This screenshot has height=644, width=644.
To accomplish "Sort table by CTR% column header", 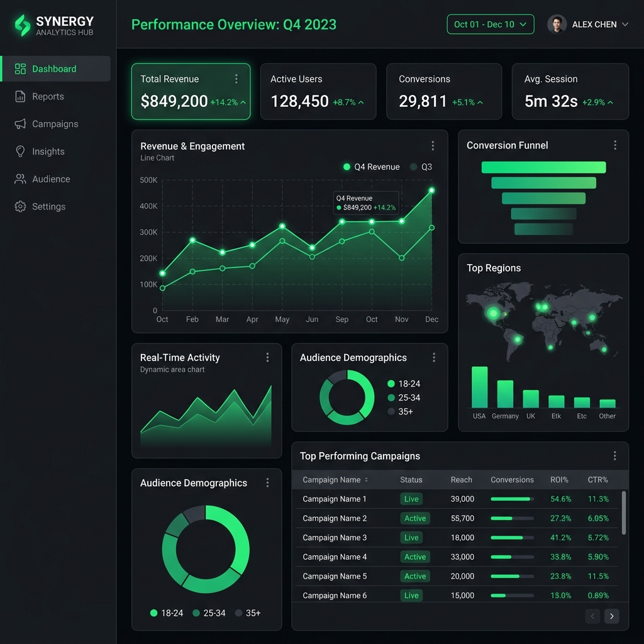I will 597,480.
